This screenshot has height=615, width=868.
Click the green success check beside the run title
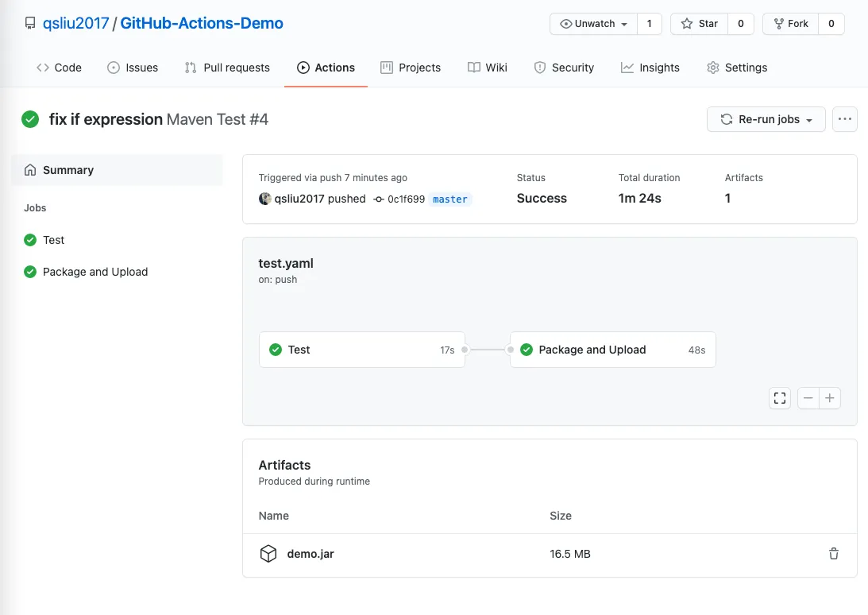(x=30, y=119)
